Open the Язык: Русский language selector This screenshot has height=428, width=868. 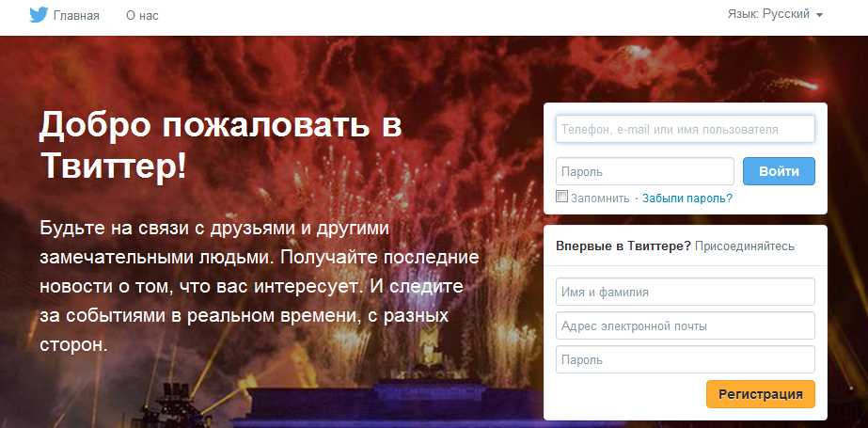tap(775, 14)
